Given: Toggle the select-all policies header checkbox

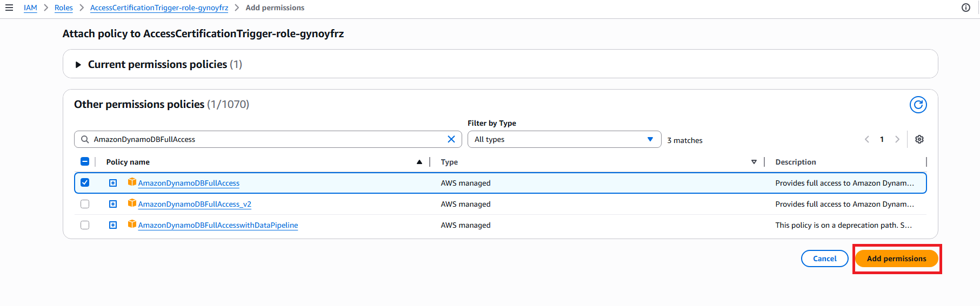Looking at the screenshot, I should pos(85,161).
